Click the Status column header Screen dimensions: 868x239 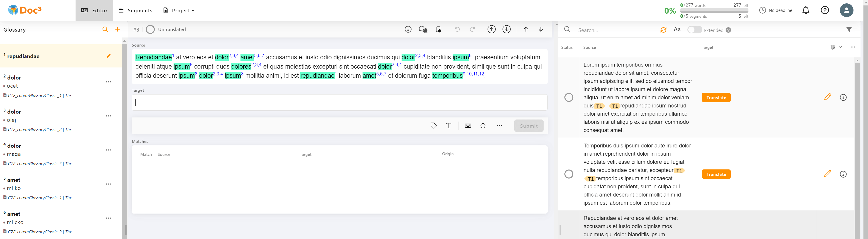567,48
